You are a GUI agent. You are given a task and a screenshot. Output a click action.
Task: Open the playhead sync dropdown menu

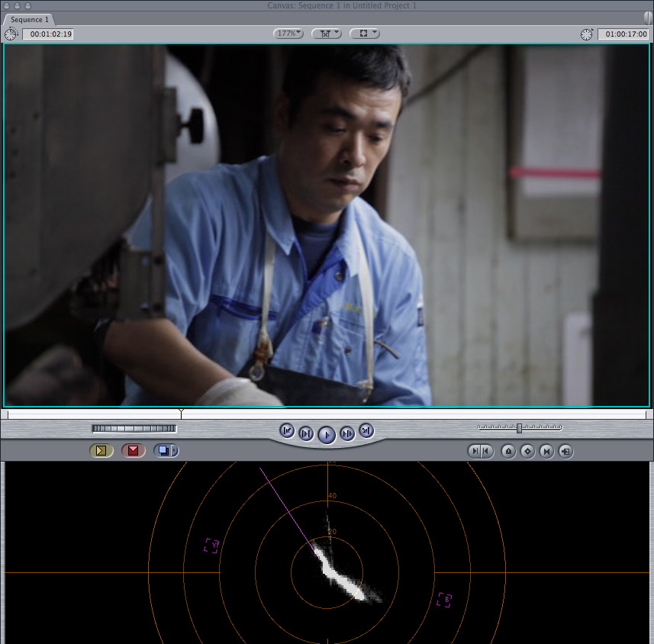pyautogui.click(x=326, y=34)
